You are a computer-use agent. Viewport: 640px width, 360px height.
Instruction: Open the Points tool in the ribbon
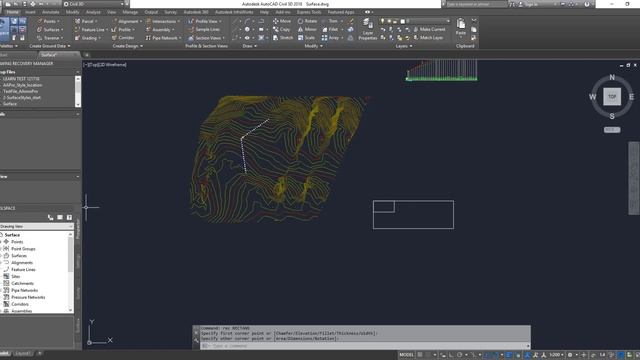click(x=48, y=21)
